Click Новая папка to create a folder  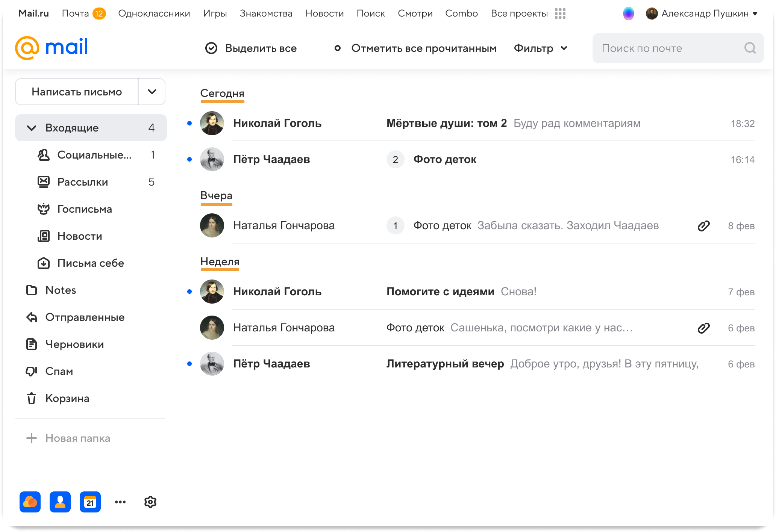point(78,438)
